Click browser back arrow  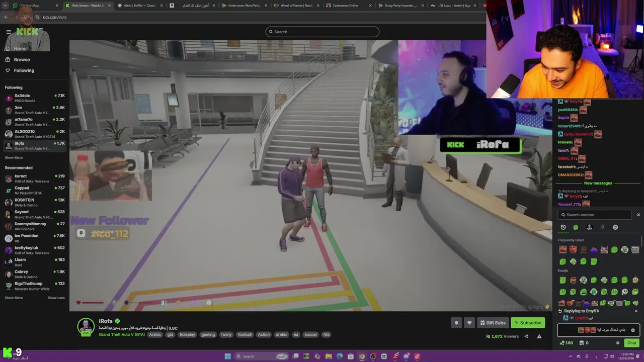6,17
